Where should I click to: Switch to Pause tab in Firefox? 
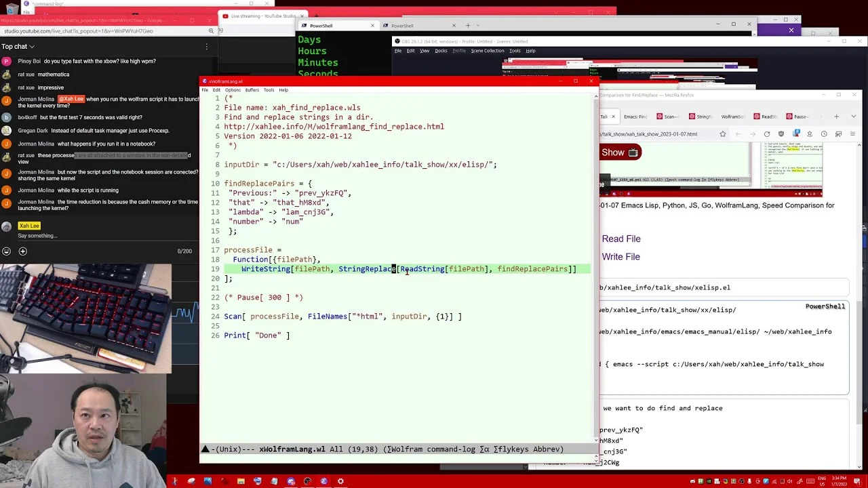coord(799,117)
